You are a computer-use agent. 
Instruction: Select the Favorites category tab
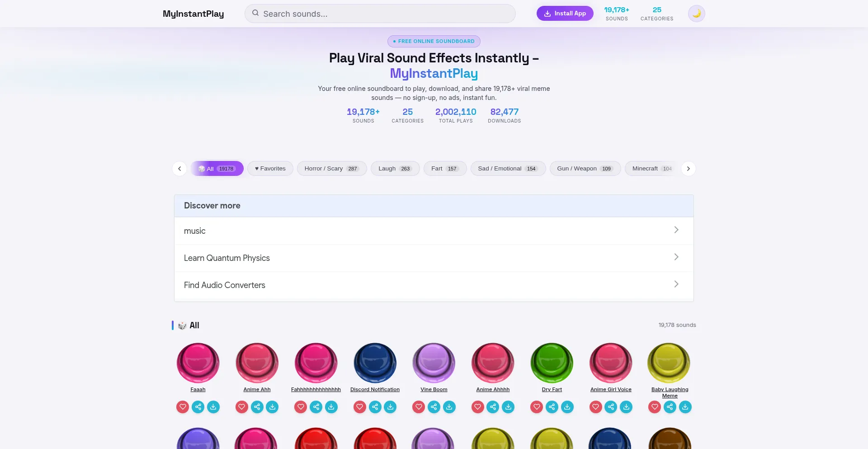pos(270,169)
